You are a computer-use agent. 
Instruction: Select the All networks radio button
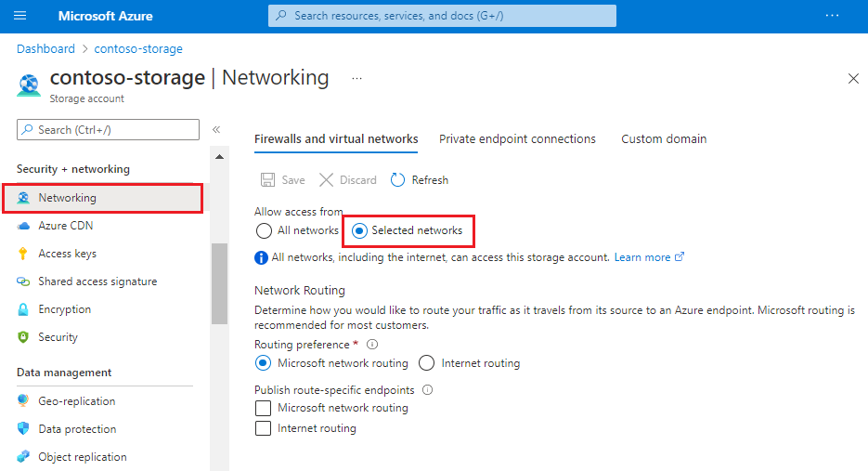(x=264, y=230)
